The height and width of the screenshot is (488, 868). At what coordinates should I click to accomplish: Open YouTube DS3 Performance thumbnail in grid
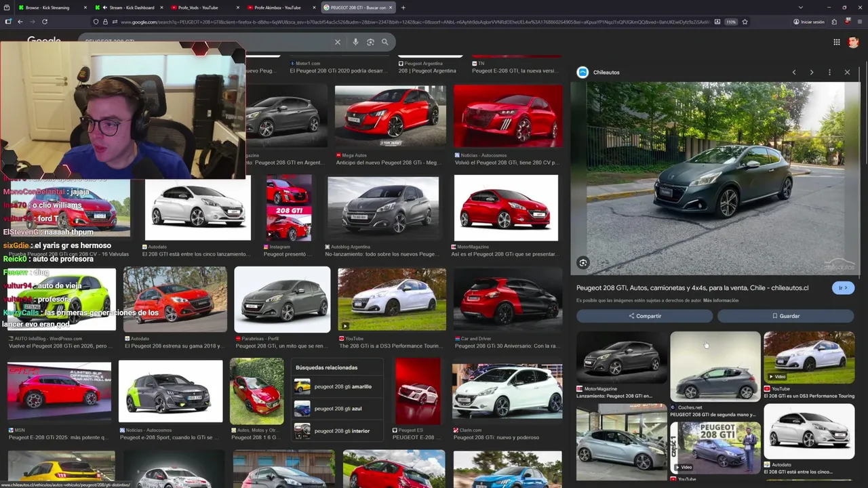pyautogui.click(x=392, y=299)
